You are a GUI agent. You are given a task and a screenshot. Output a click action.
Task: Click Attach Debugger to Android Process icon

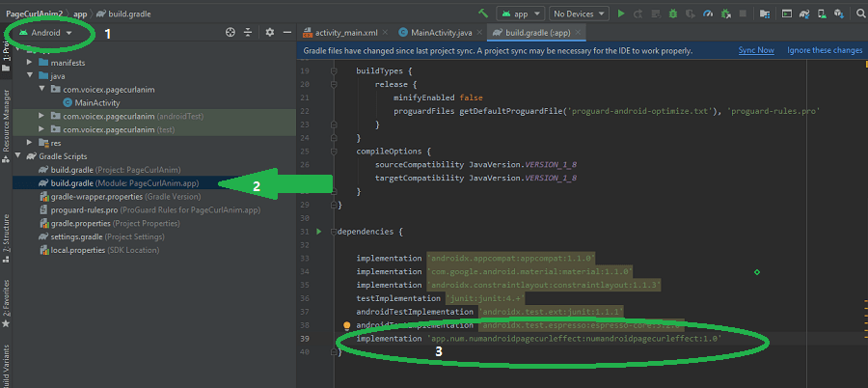pos(725,14)
